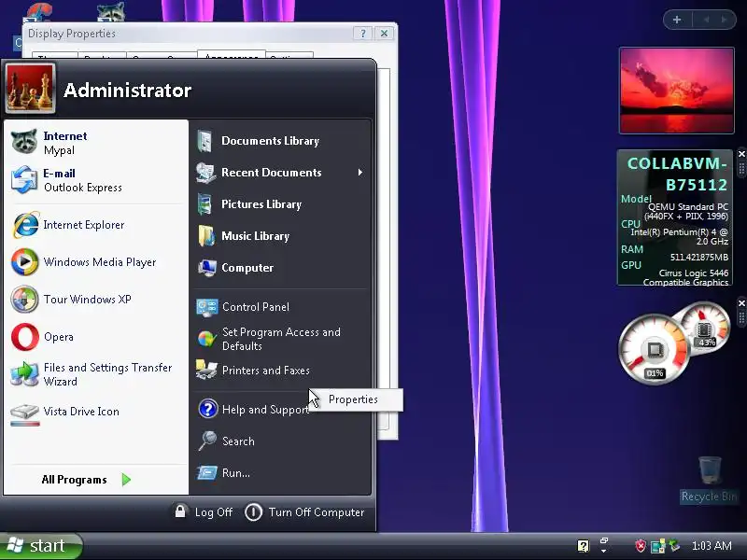Launch Outlook Express E-mail

pyautogui.click(x=95, y=180)
